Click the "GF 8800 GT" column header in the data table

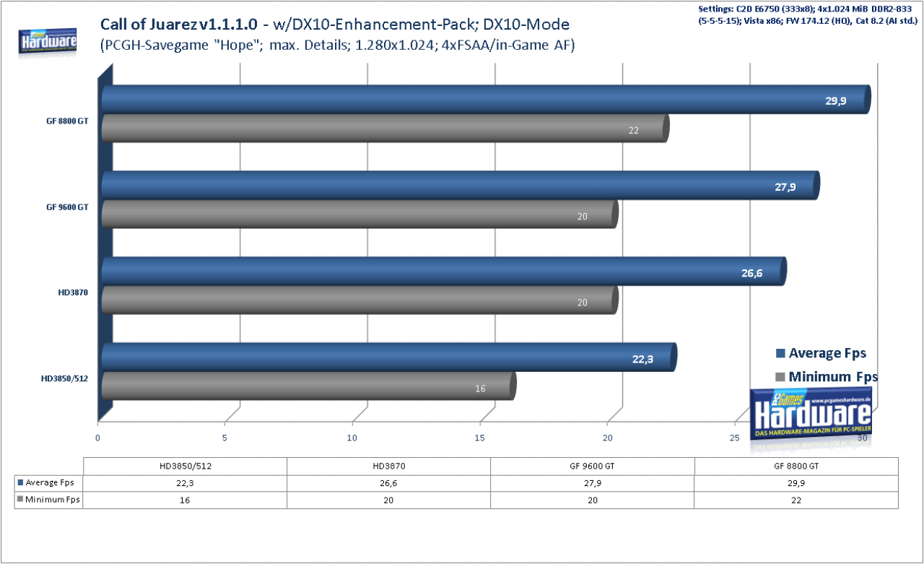click(x=797, y=466)
